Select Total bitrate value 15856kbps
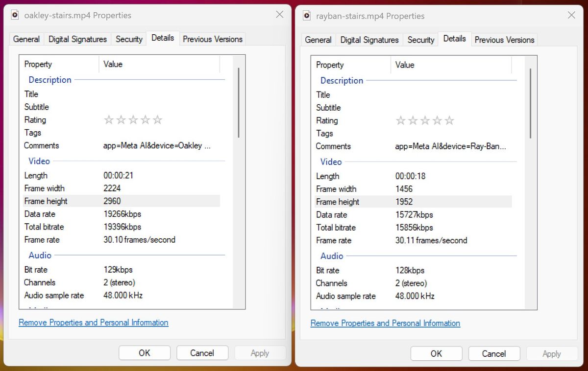The height and width of the screenshot is (371, 588). pyautogui.click(x=414, y=227)
